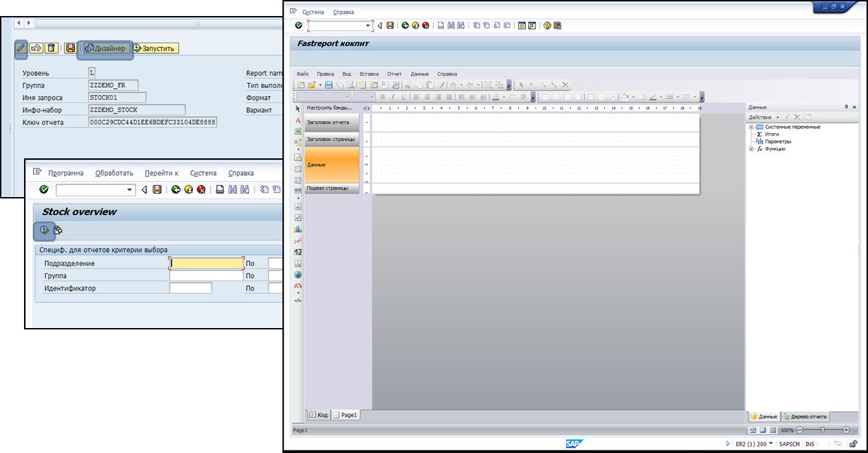The image size is (868, 453).
Task: Click the pencil edit icon in query toolbar
Action: click(x=21, y=48)
